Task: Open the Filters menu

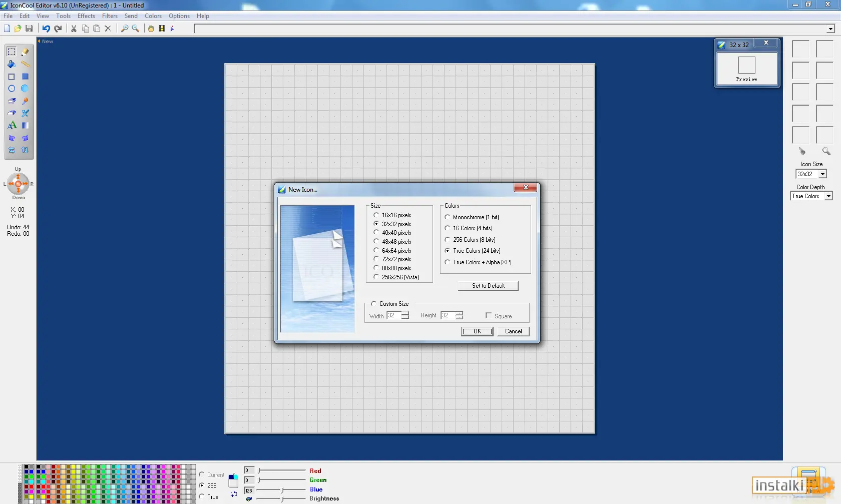Action: [110, 16]
